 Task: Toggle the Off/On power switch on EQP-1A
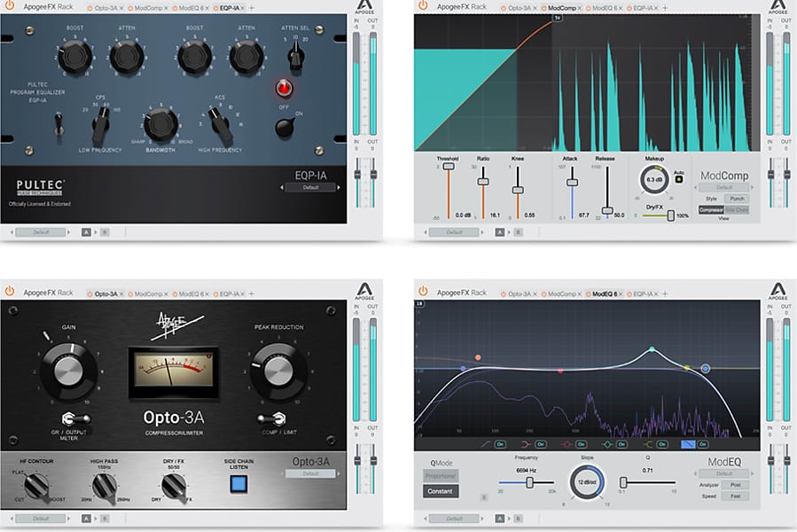(285, 127)
